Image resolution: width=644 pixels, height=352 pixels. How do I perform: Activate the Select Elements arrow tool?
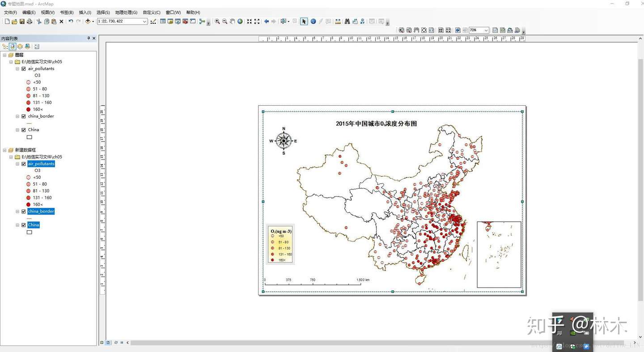(x=304, y=21)
